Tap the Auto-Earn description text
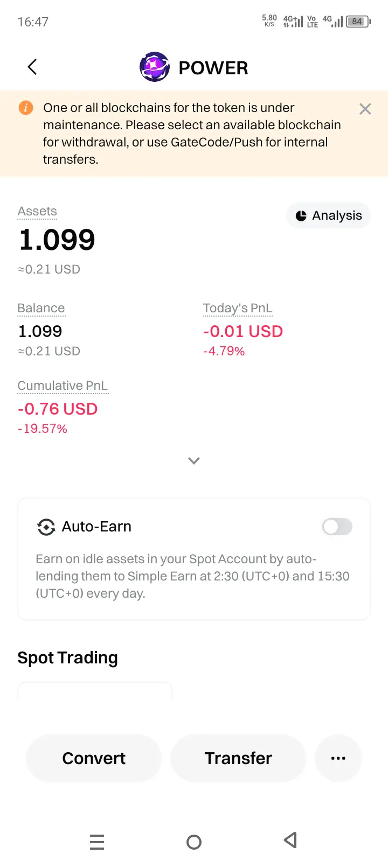 [192, 576]
